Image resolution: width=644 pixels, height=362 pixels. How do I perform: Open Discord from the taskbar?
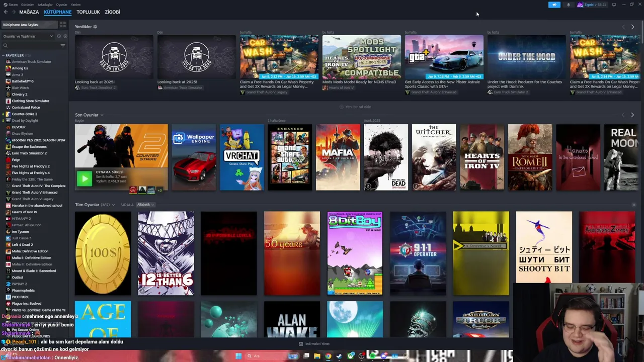tap(383, 356)
